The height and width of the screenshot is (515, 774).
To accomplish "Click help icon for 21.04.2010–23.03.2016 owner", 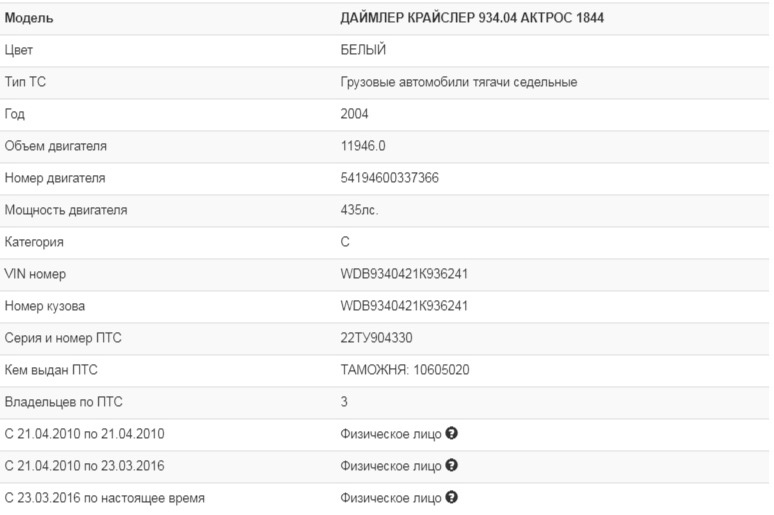I will 451,465.
